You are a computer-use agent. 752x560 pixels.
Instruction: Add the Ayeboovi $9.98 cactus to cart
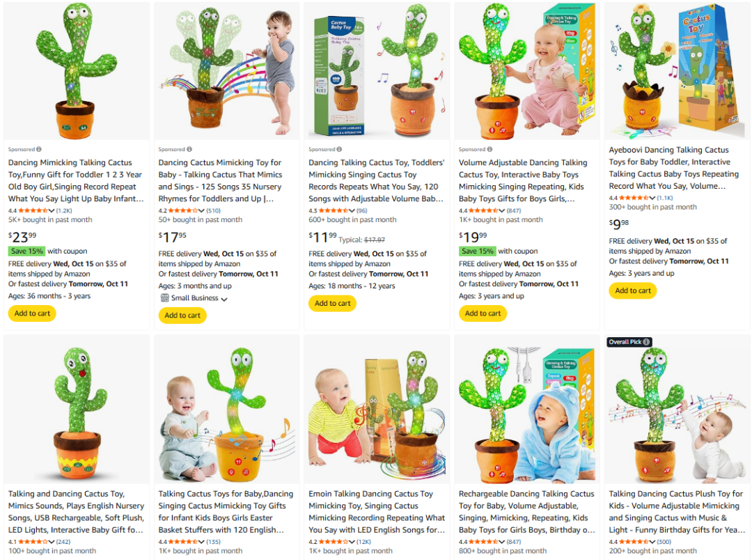(633, 290)
